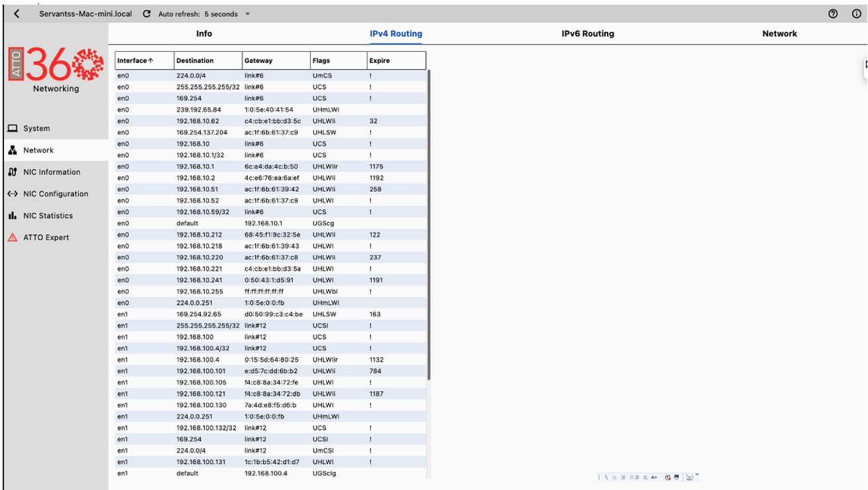Select destination 192.168.10.1/32 cell
Viewport: 868px width, 490px height.
coord(201,155)
